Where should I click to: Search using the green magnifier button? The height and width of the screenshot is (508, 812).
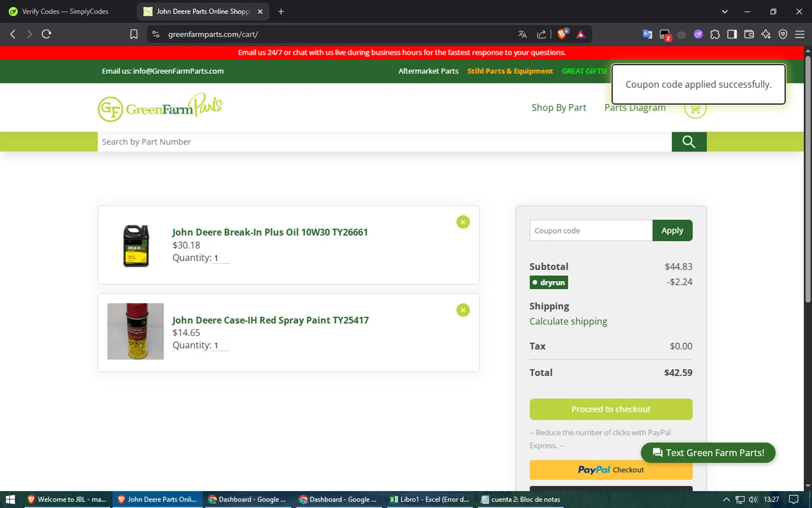pos(689,142)
